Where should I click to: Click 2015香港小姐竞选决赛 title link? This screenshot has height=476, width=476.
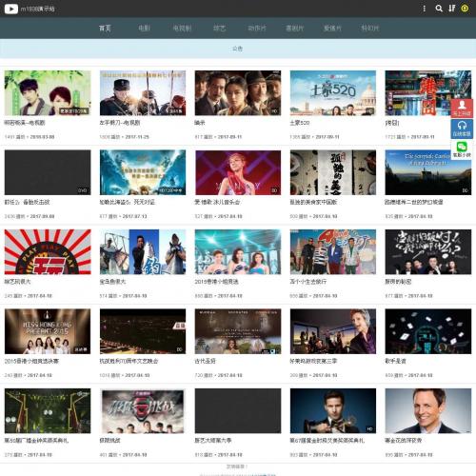[x=31, y=361]
